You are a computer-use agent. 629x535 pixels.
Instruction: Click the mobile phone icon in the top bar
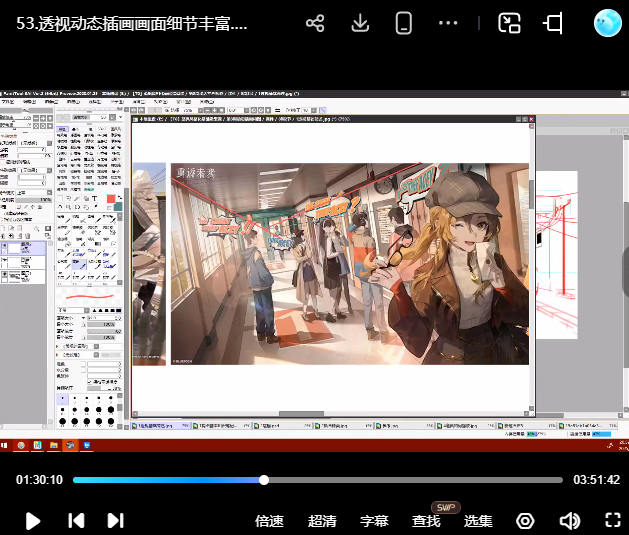404,23
